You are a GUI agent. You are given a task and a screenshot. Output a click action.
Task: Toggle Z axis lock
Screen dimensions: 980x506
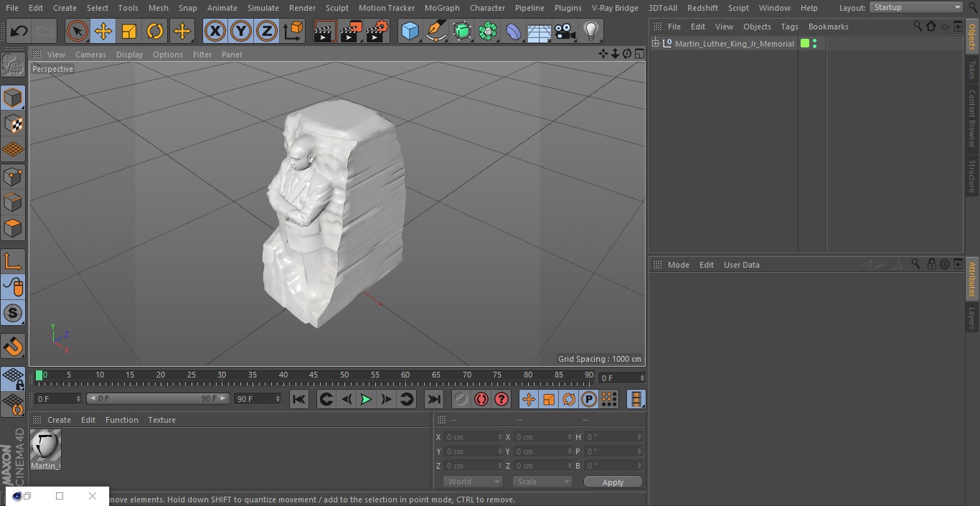(267, 31)
